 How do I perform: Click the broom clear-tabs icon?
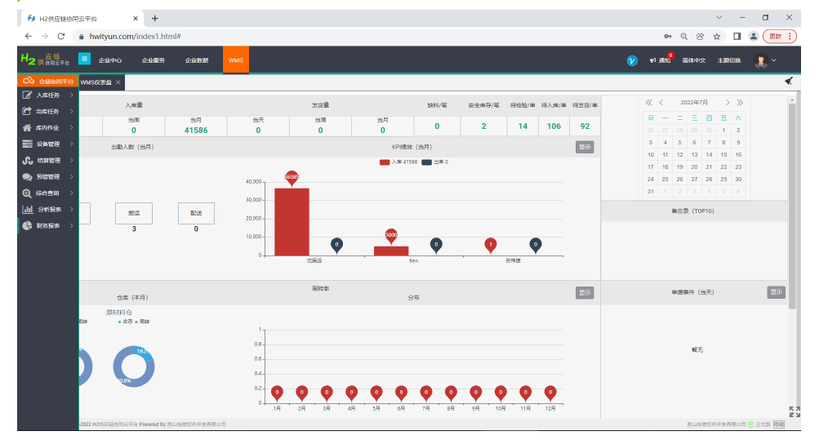789,81
